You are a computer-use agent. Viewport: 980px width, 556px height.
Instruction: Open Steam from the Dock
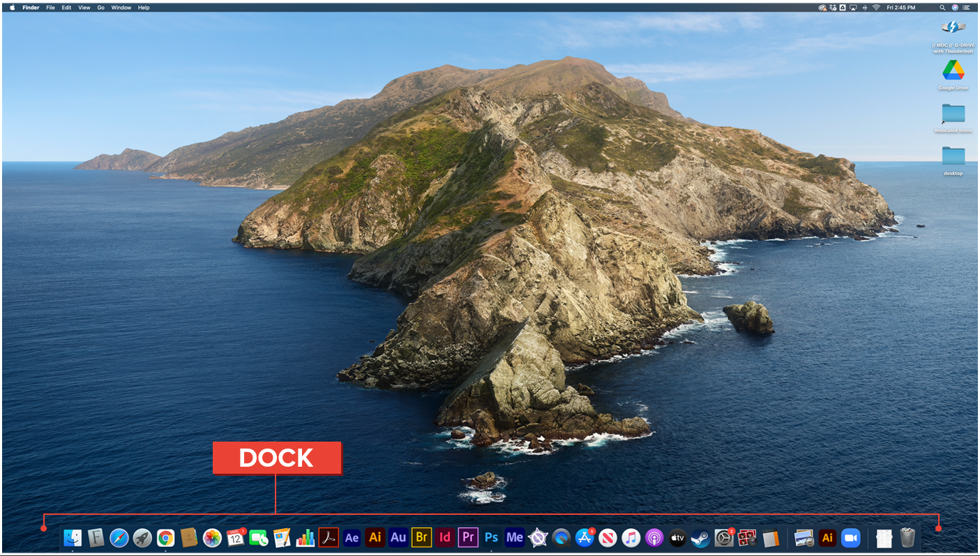click(700, 538)
